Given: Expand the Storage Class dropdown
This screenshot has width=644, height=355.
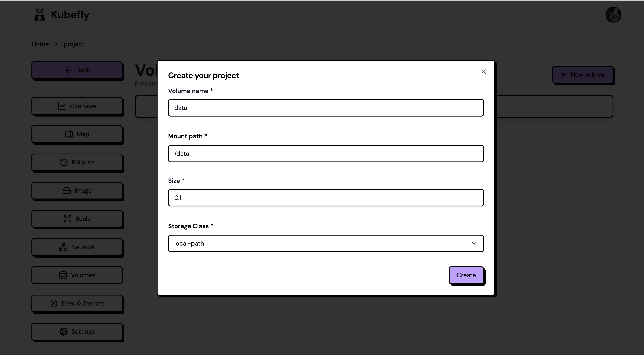Looking at the screenshot, I should (326, 243).
